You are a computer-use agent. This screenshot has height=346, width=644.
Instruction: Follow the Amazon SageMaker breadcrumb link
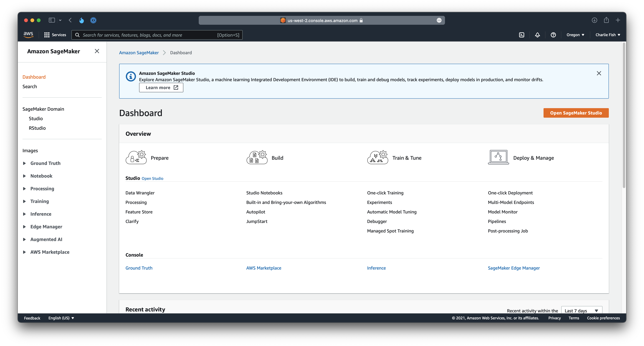point(139,52)
